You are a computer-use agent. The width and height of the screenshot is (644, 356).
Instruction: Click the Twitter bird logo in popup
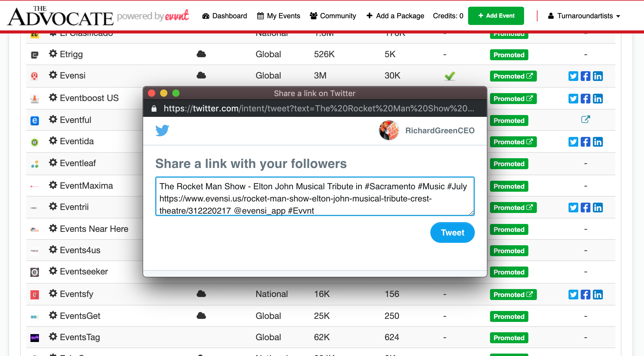162,130
